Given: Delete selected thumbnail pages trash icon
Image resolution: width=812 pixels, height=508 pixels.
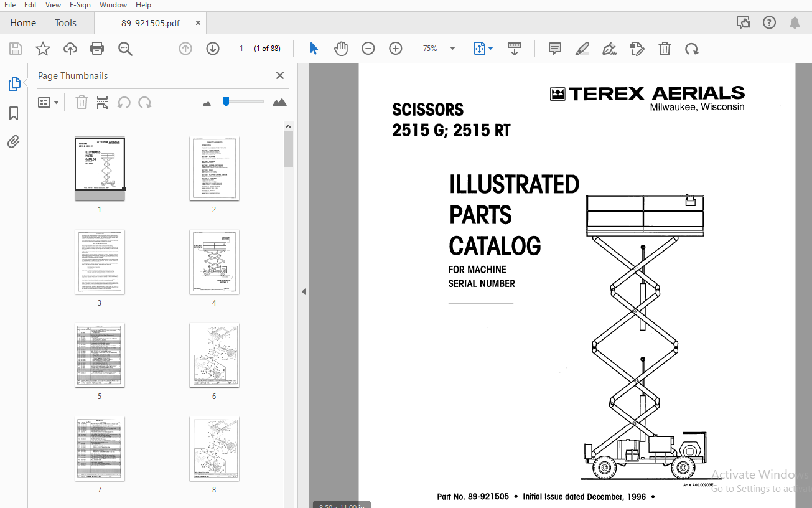Looking at the screenshot, I should (82, 102).
